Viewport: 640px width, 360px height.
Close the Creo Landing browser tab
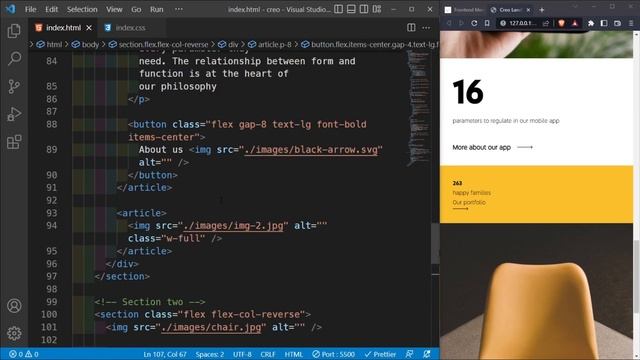tap(528, 10)
